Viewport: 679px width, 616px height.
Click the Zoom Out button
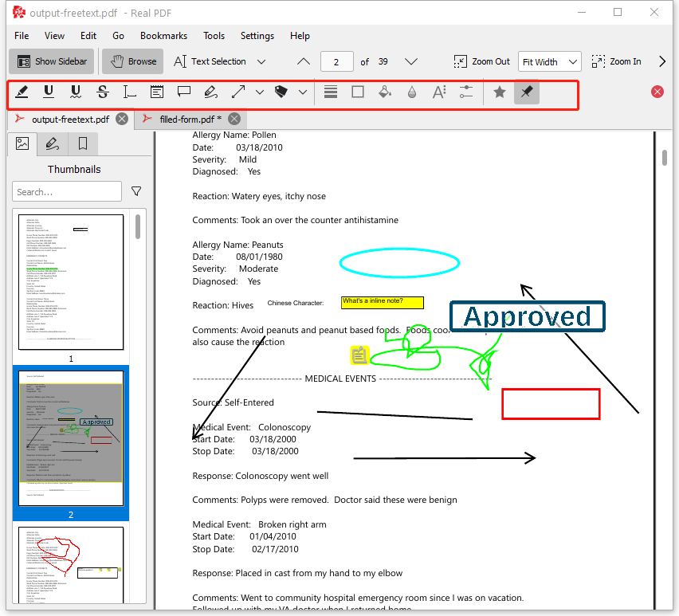point(481,61)
